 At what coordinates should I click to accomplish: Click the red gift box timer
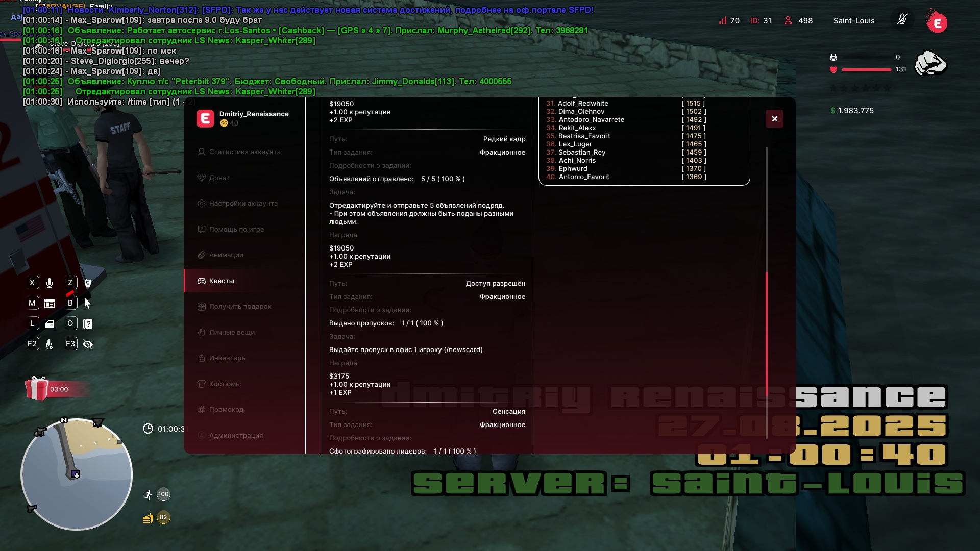point(37,389)
